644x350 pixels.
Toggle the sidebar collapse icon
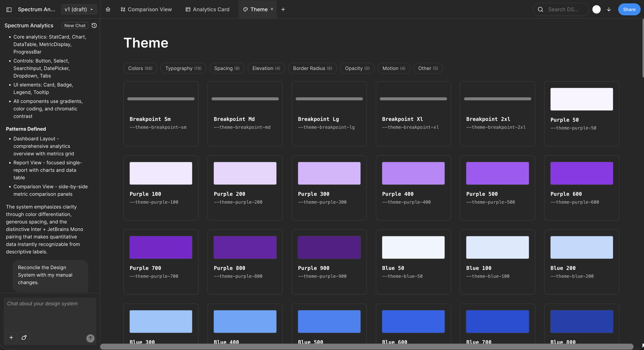tap(9, 9)
